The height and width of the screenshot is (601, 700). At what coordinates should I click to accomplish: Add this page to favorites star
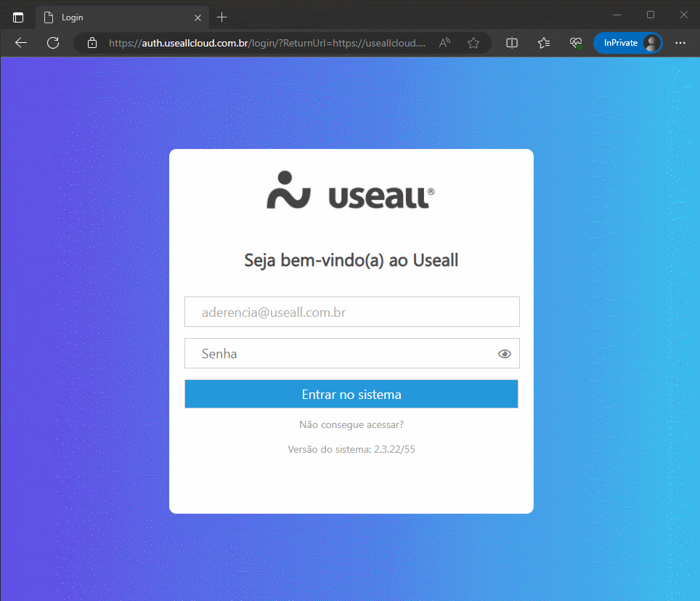click(x=473, y=43)
